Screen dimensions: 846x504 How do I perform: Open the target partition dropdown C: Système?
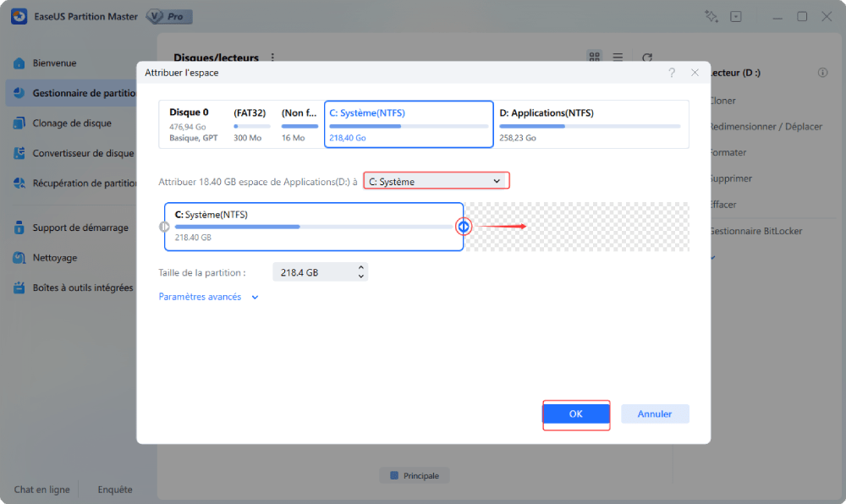(436, 182)
